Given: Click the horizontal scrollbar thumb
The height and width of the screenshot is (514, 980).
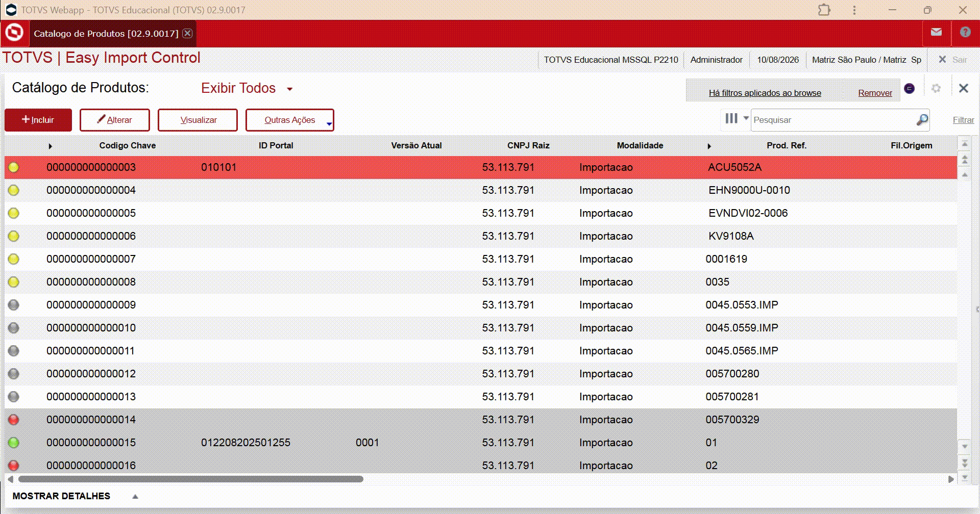Looking at the screenshot, I should 191,479.
